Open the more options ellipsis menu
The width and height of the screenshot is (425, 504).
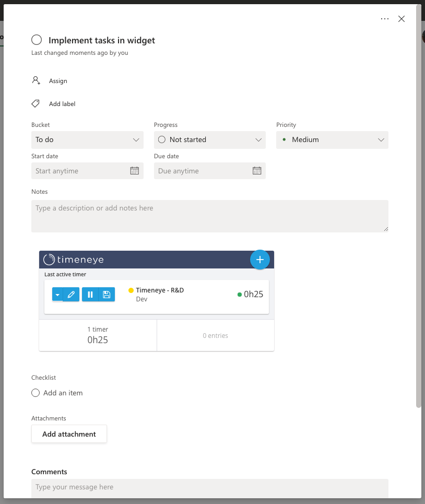(x=385, y=18)
